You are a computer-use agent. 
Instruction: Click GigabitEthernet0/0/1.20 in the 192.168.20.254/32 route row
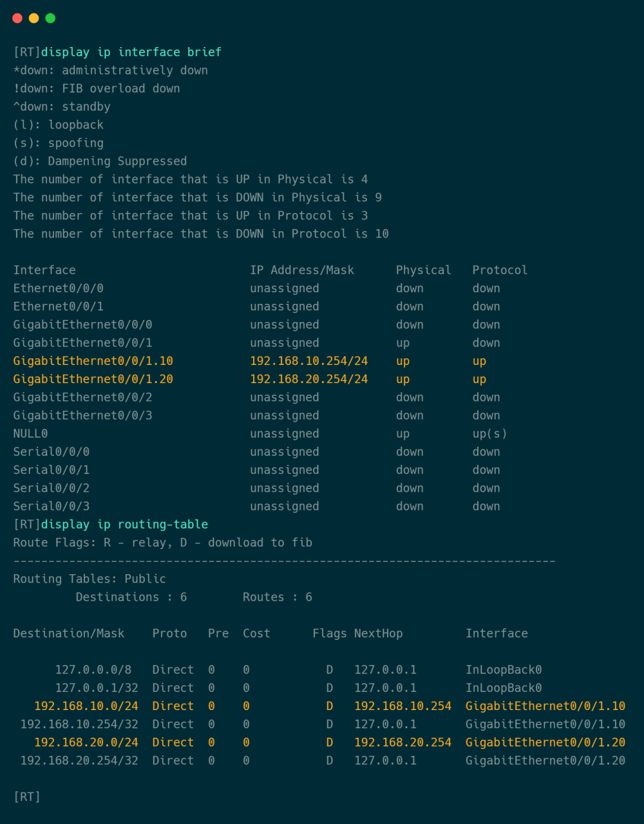[x=545, y=760]
